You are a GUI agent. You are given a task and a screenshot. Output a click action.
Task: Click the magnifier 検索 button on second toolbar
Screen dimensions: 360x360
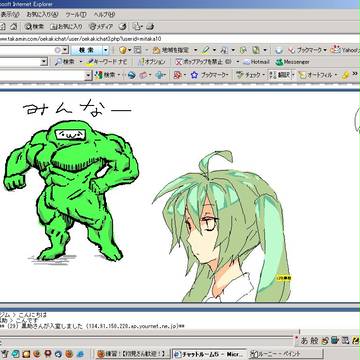[66, 62]
